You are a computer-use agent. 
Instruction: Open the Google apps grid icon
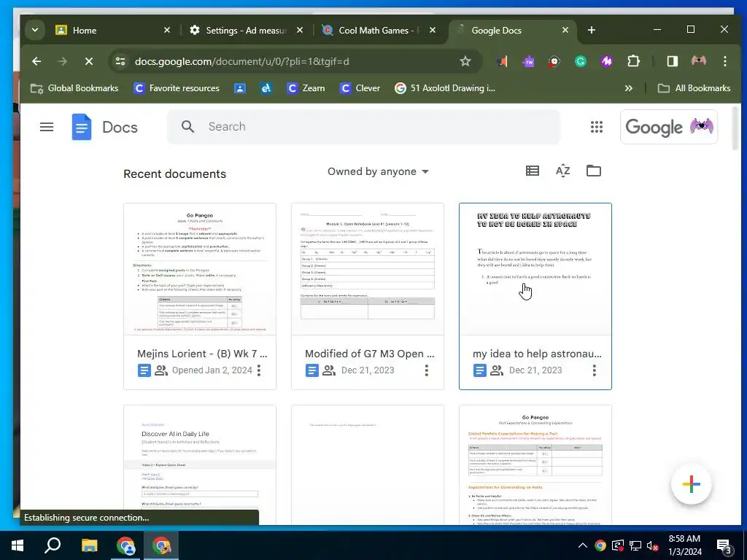pos(597,127)
